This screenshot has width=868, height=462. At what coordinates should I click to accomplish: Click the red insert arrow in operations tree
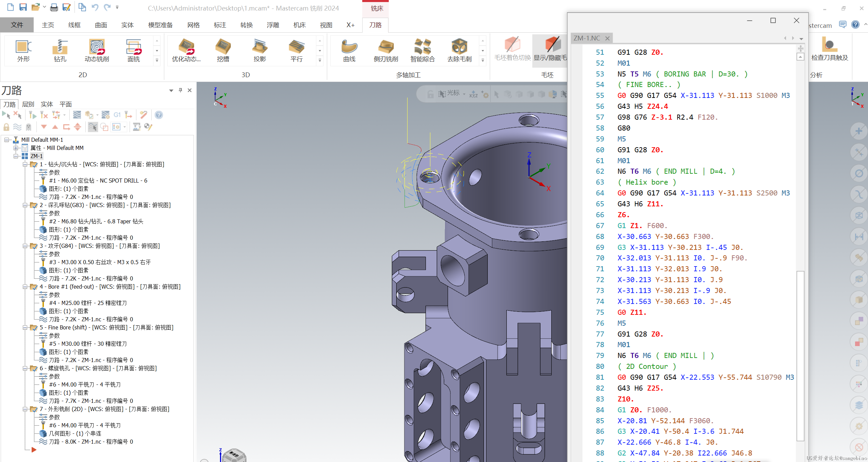tap(34, 450)
